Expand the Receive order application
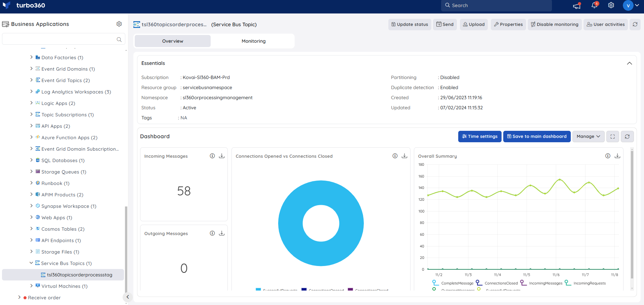The image size is (644, 305). coord(19,297)
